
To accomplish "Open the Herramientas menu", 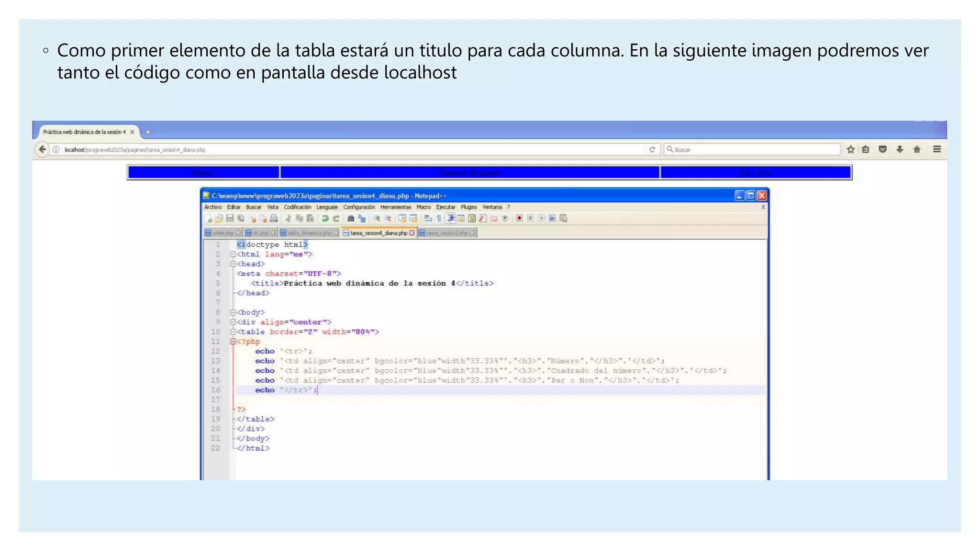I will [396, 207].
